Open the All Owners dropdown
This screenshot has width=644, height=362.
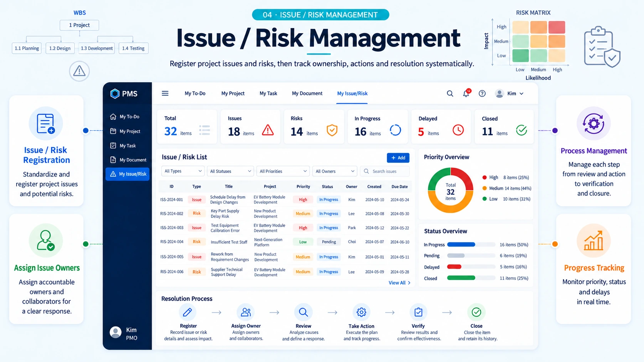coord(335,171)
